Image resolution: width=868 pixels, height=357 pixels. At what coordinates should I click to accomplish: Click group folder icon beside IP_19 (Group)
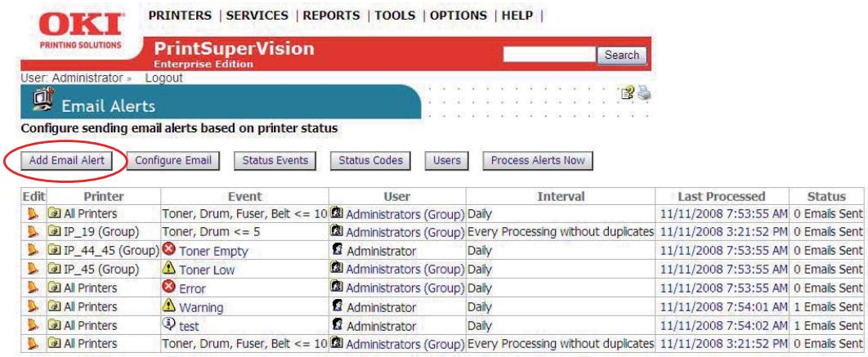55,232
